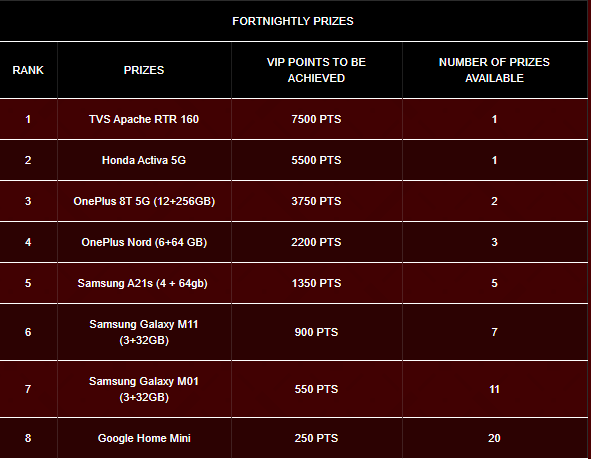591x459 pixels.
Task: Select the 20 prizes available cell
Action: pyautogui.click(x=495, y=438)
